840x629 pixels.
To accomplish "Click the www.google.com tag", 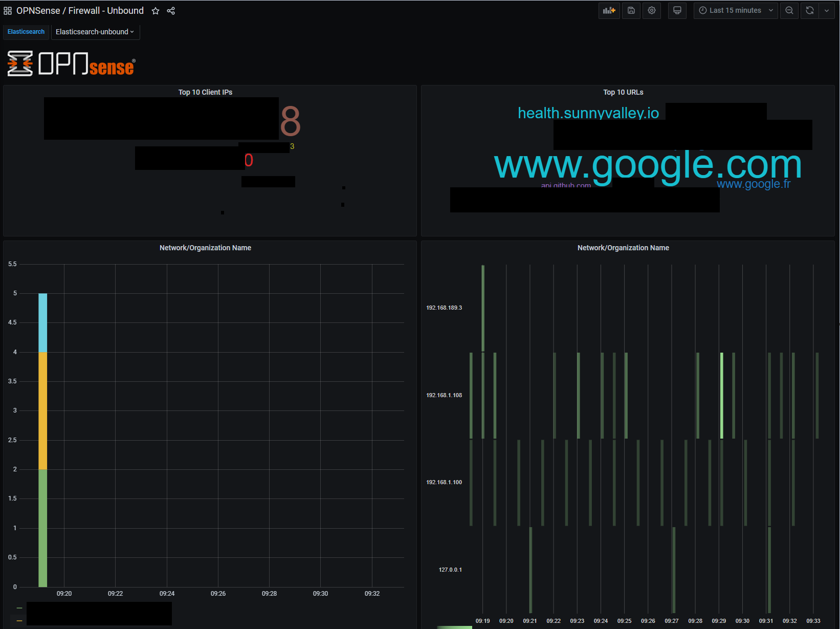I will (648, 165).
